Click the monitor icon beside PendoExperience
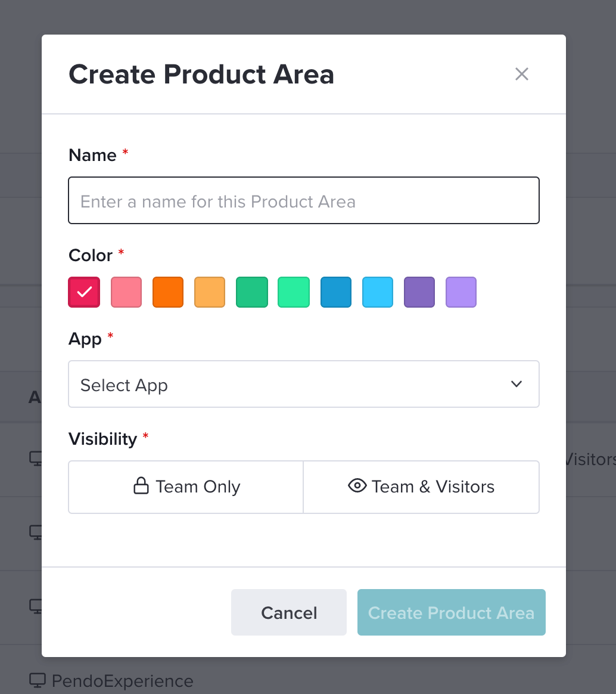The image size is (616, 694). [x=38, y=680]
